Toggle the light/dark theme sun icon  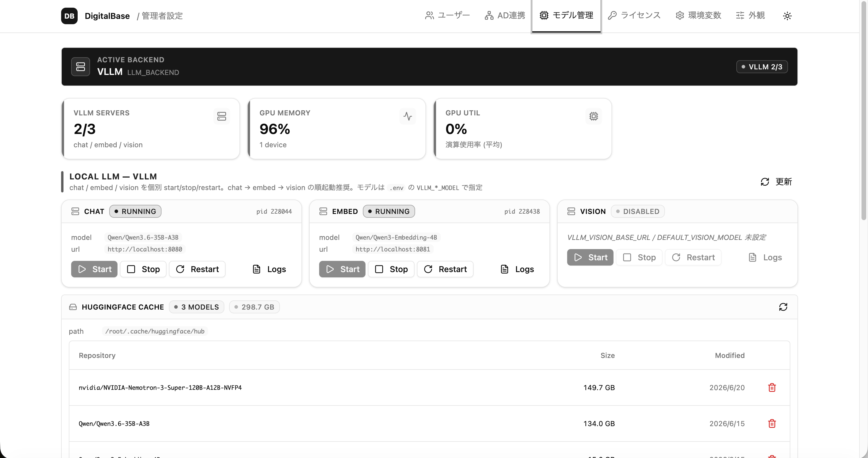tap(787, 16)
